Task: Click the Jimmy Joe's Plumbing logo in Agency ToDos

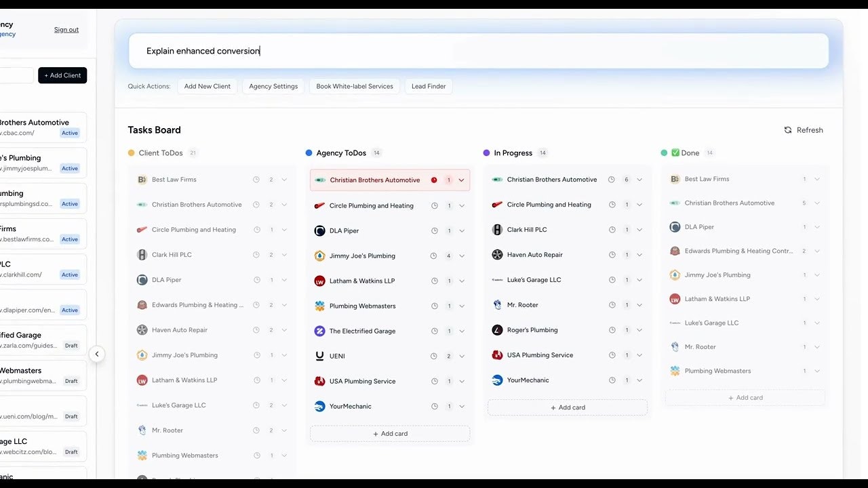Action: click(x=320, y=256)
